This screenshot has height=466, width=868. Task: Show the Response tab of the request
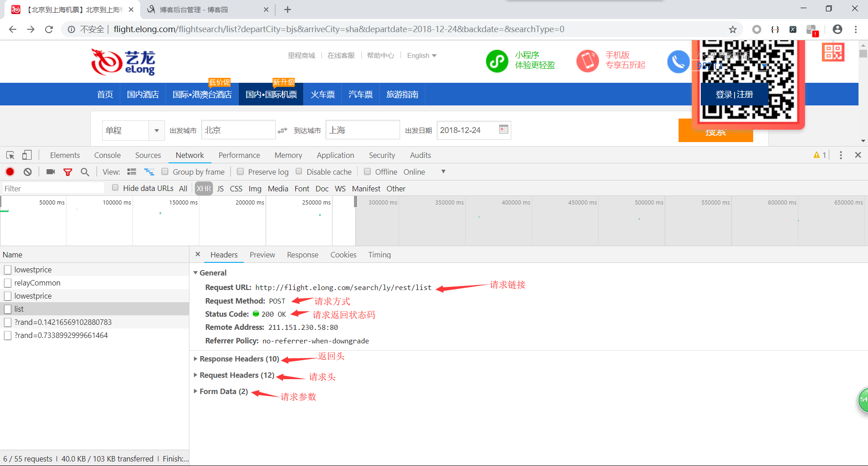(302, 255)
